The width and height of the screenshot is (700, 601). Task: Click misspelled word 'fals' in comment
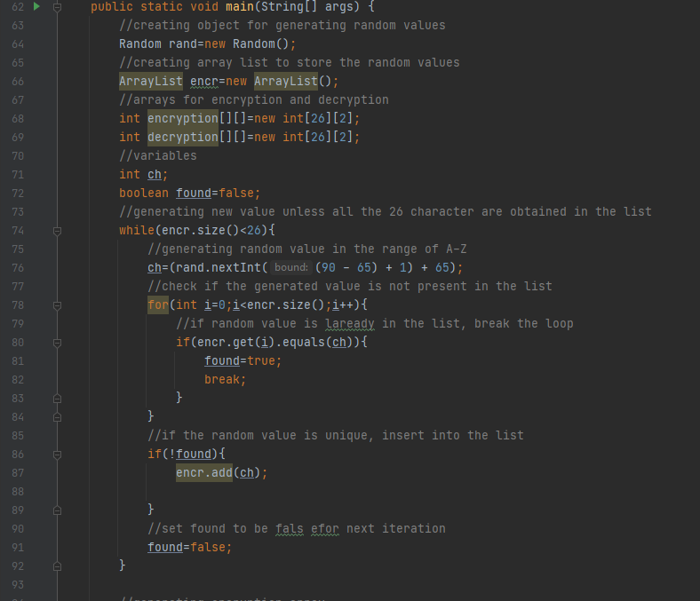click(290, 529)
